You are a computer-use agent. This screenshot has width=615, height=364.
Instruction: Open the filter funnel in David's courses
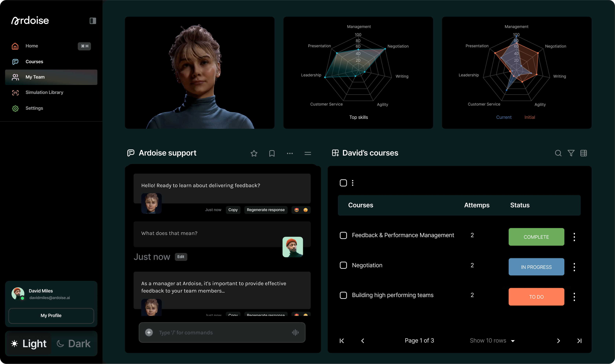tap(571, 153)
